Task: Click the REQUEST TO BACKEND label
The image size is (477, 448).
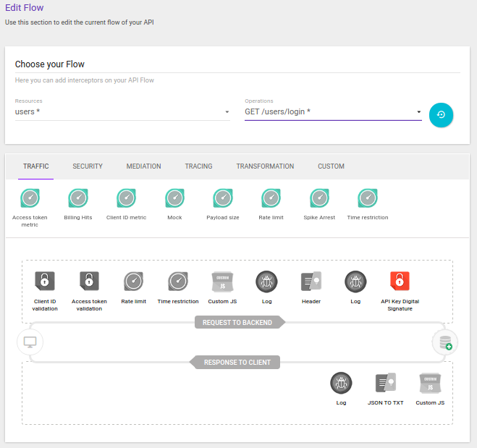Action: [238, 322]
